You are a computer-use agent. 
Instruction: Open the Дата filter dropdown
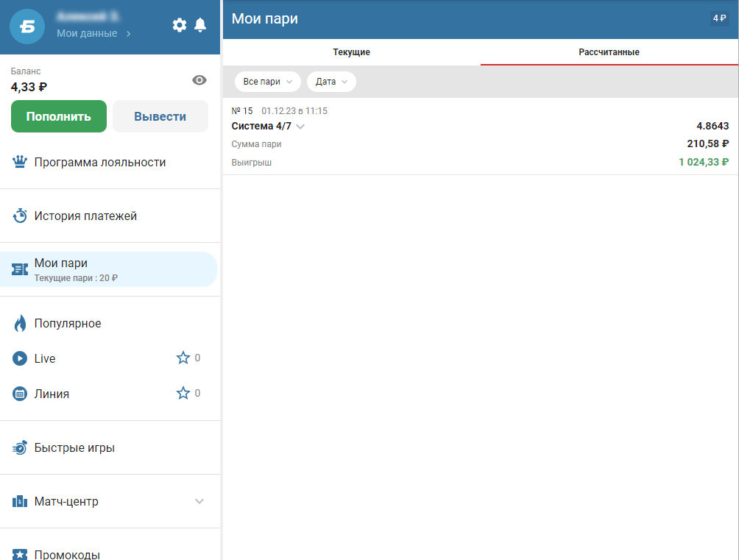click(331, 82)
